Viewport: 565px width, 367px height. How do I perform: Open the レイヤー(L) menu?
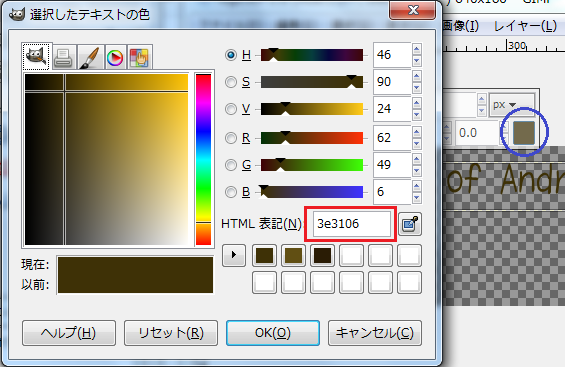525,26
